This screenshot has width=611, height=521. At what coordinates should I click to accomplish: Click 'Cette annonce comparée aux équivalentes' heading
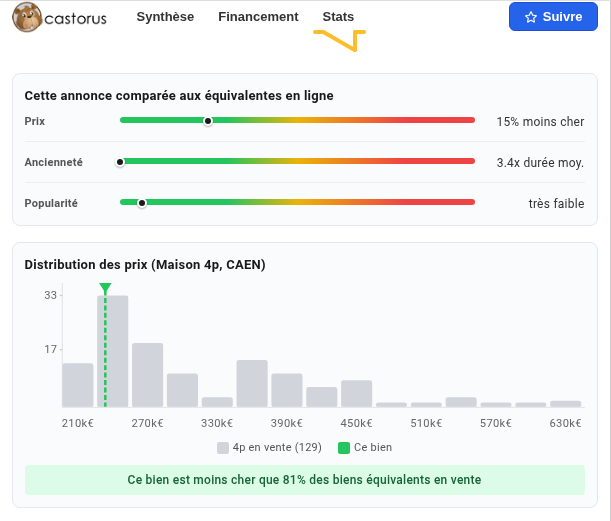coord(179,95)
